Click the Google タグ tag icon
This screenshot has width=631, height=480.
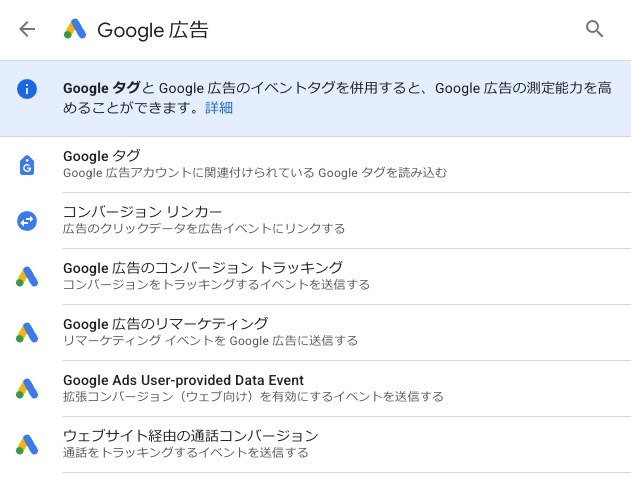(x=27, y=165)
